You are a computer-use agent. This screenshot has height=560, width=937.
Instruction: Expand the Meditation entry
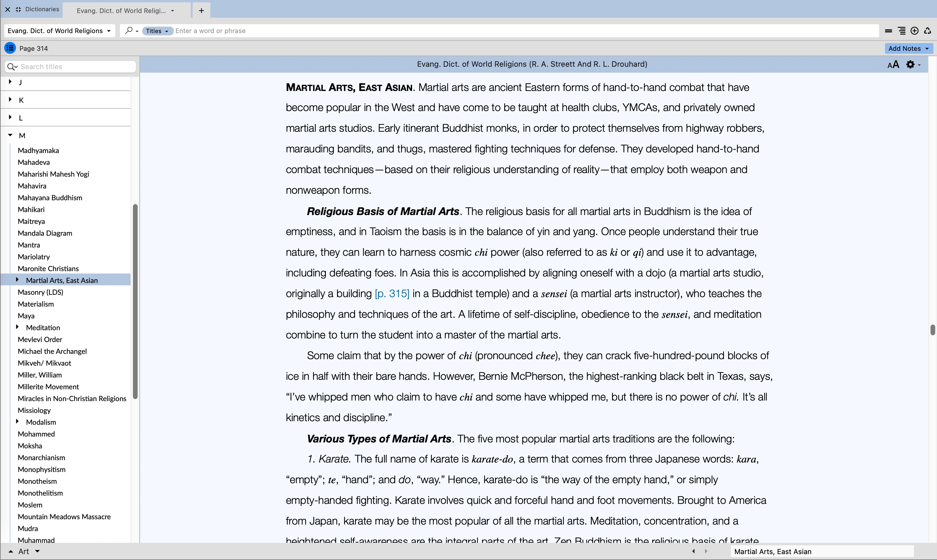pyautogui.click(x=17, y=327)
